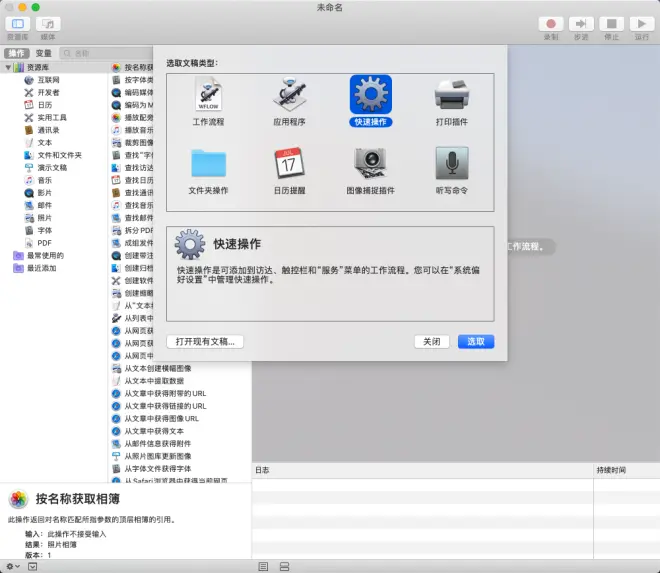Open the gear options menu at bottom left

click(13, 567)
